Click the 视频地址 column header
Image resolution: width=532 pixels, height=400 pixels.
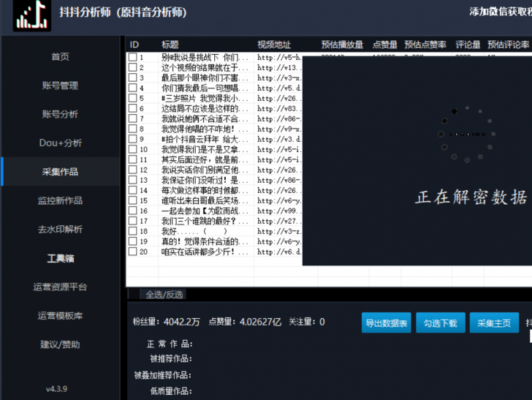(x=274, y=45)
